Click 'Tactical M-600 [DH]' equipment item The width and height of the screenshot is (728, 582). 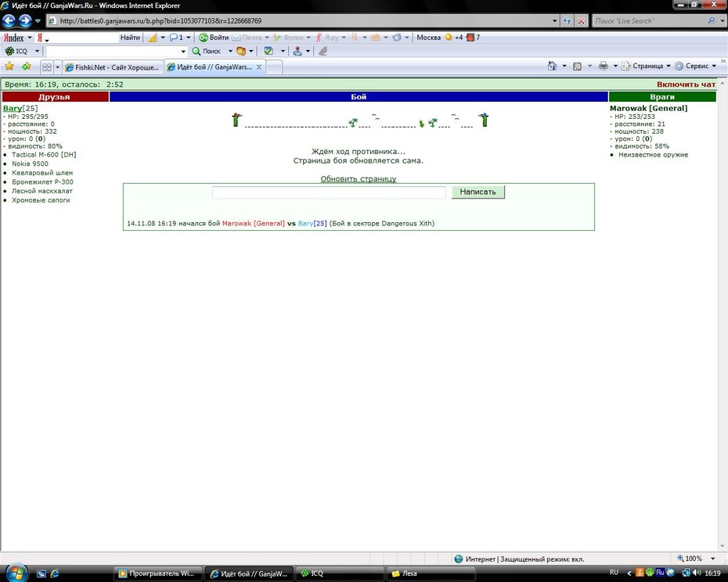[44, 155]
